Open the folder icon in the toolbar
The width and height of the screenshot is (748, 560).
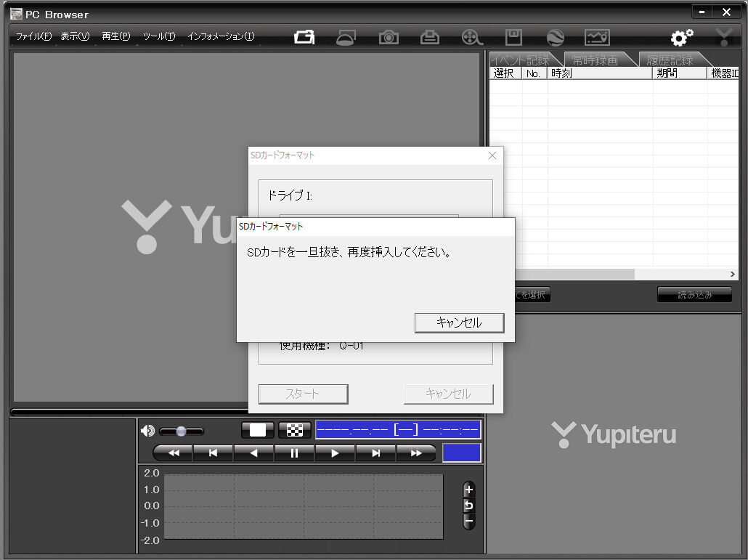(x=304, y=37)
